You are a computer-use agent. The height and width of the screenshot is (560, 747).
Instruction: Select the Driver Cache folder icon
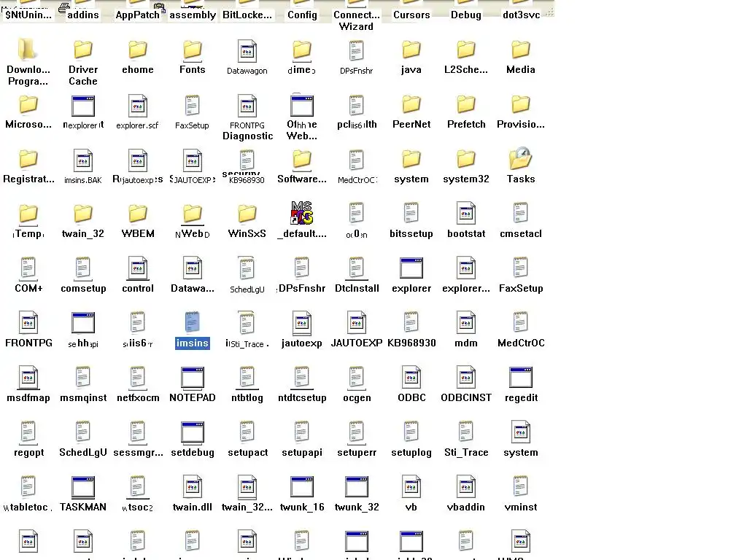coord(83,50)
